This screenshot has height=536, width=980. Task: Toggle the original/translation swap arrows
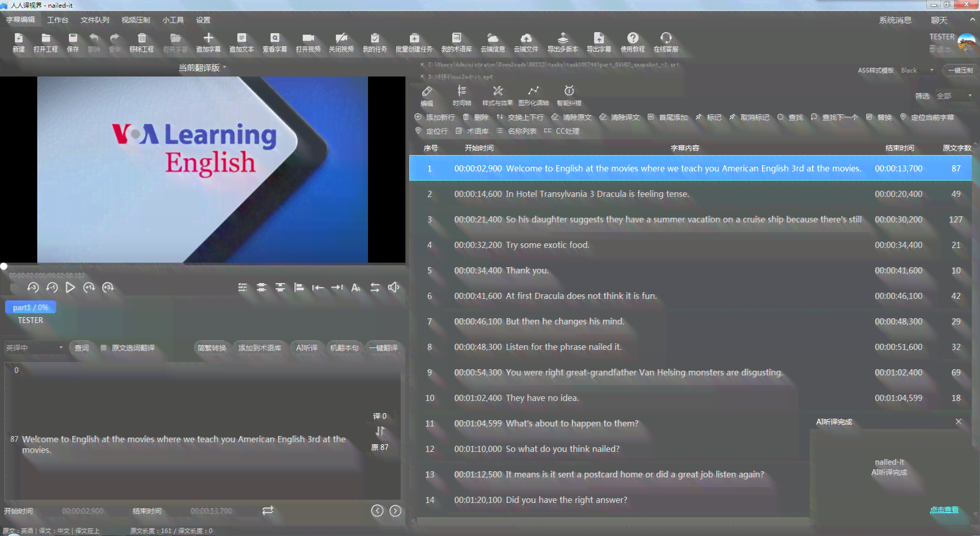[x=380, y=431]
